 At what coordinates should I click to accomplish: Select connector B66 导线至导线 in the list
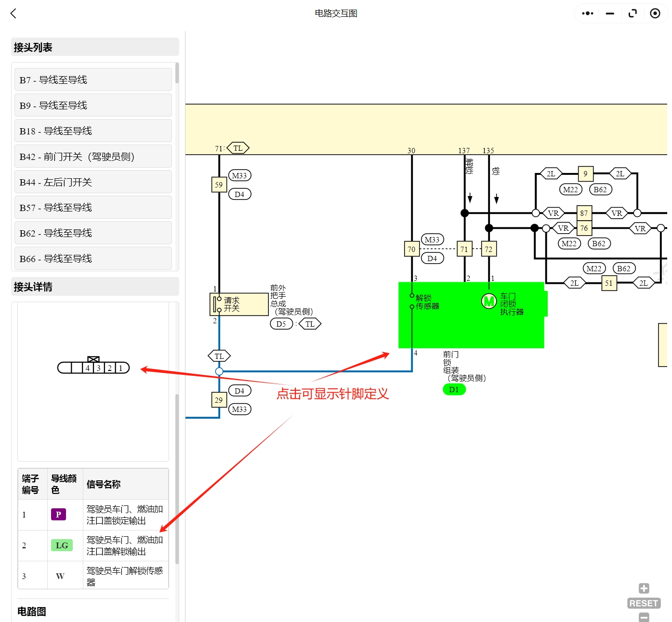[x=92, y=258]
